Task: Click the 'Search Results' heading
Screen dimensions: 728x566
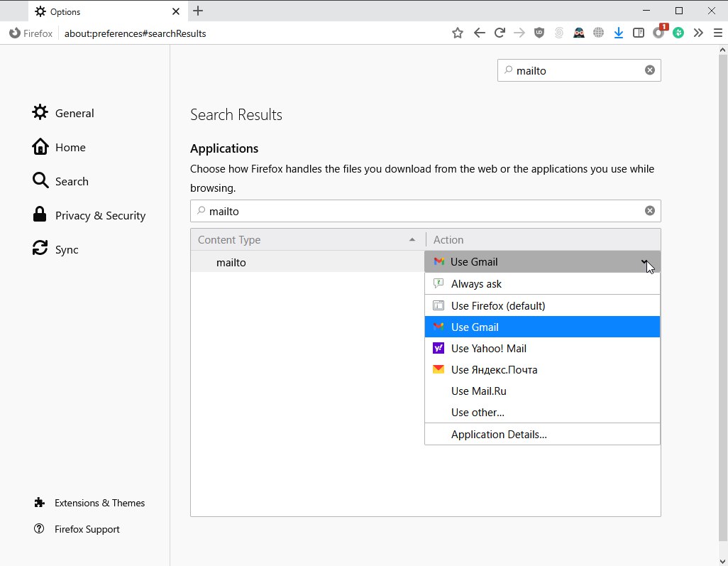Action: pos(236,115)
